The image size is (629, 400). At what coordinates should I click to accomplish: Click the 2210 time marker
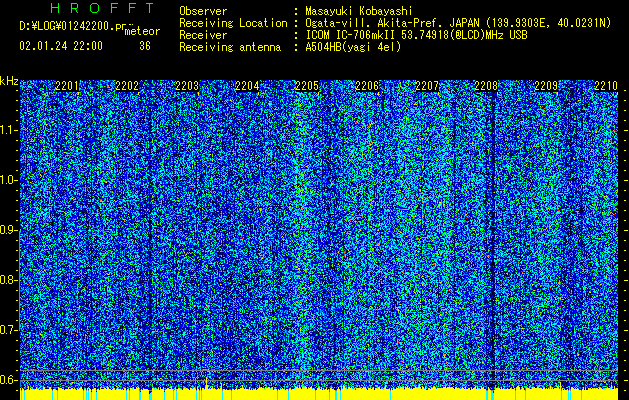pos(606,86)
